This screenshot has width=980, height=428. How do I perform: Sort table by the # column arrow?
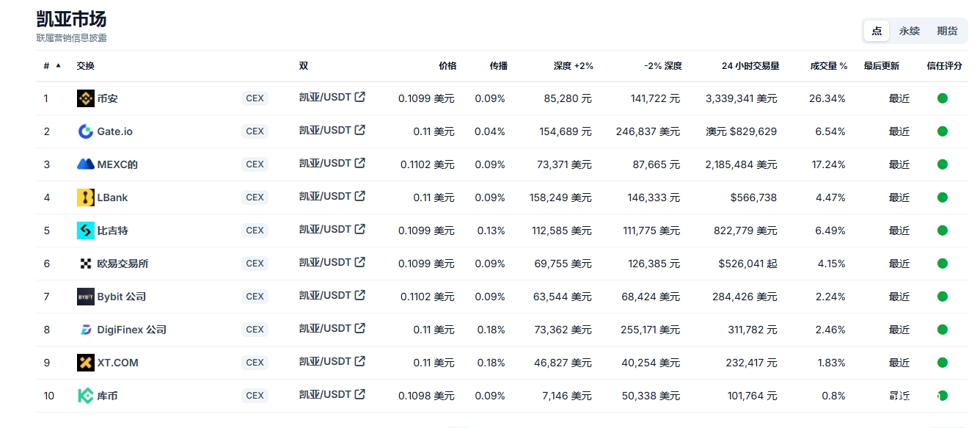click(58, 65)
